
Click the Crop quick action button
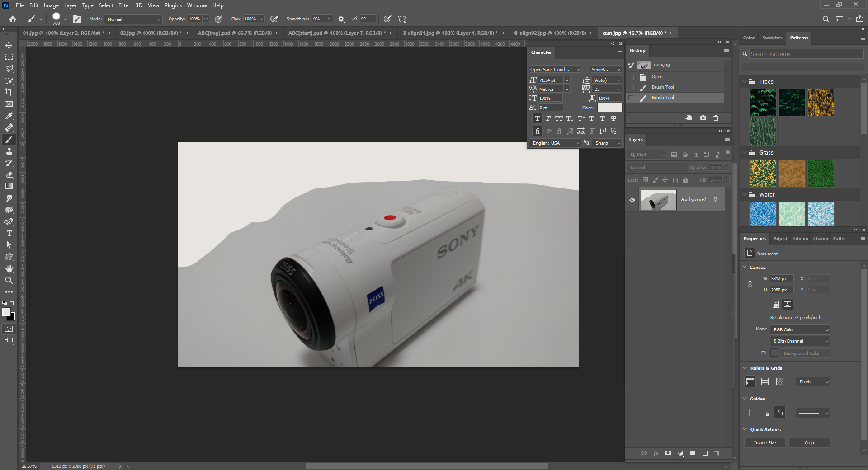[x=809, y=443]
